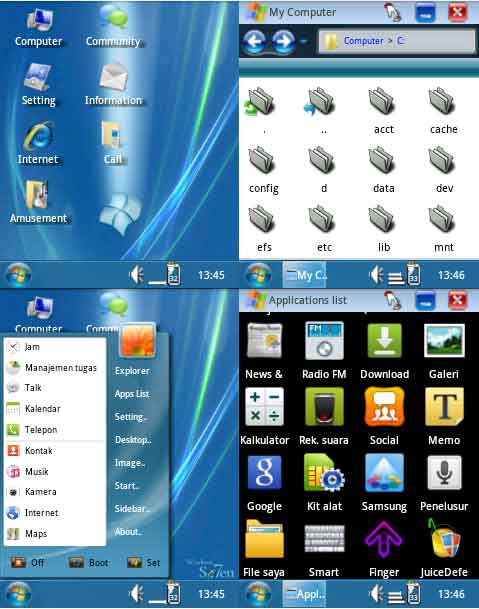Select Manajemen tugas in start menu

[x=54, y=367]
